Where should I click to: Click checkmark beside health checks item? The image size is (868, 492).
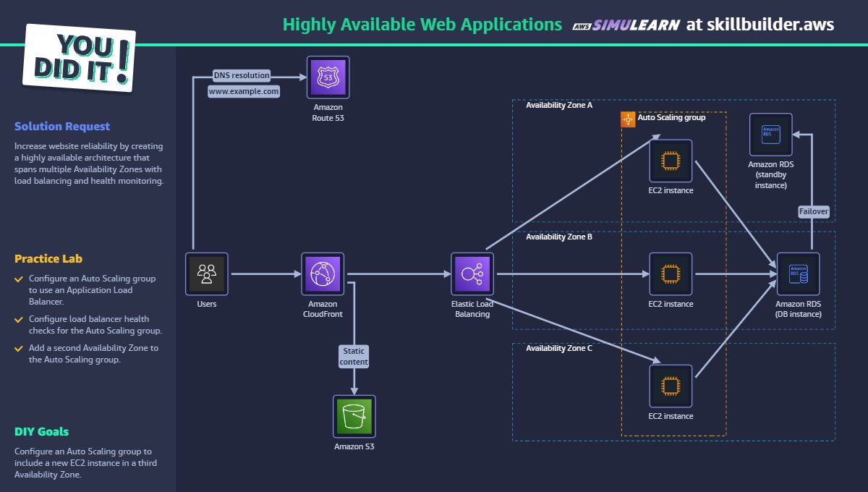tap(19, 319)
